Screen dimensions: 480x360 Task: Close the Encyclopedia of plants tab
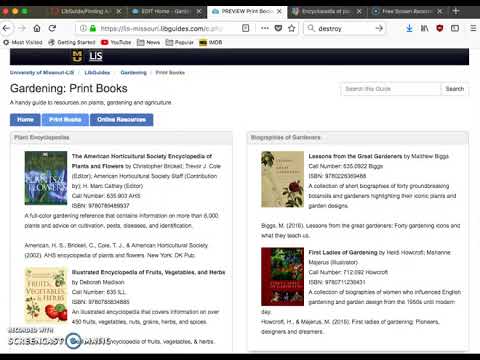tap(359, 11)
